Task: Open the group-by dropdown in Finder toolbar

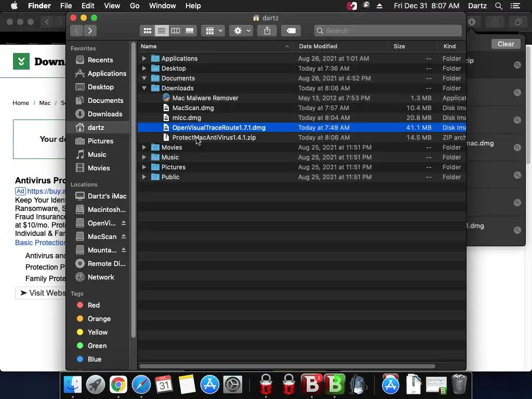Action: tap(214, 31)
